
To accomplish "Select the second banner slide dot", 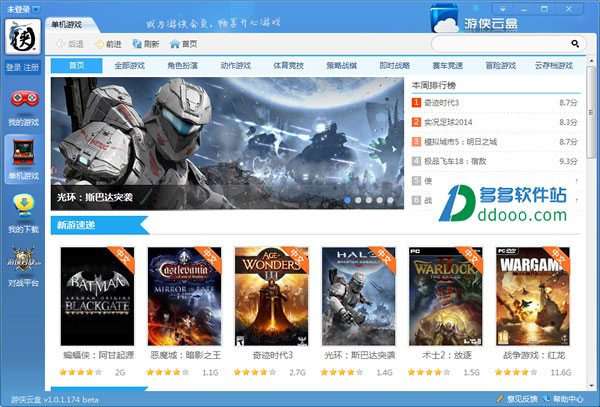I will [358, 200].
